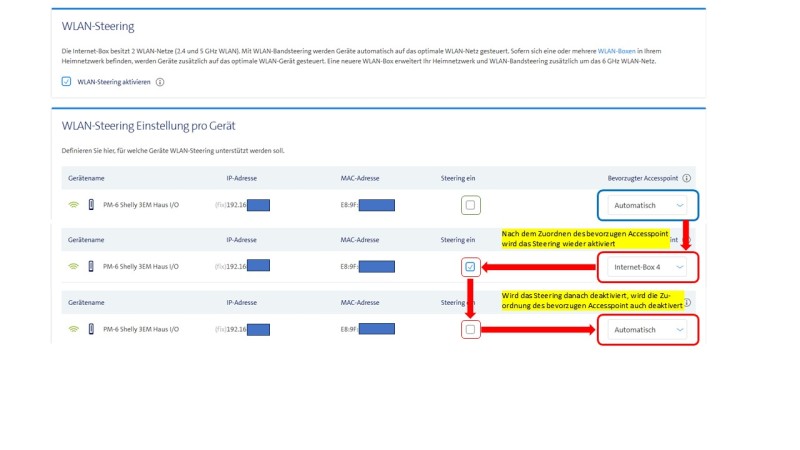Click the device icon in the first PM-6 Shelly row

(x=91, y=206)
